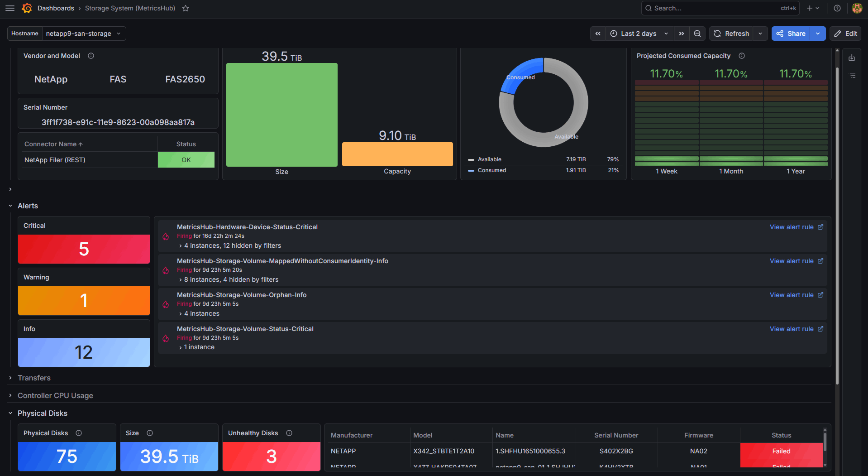Open the Last 2 days time picker
The width and height of the screenshot is (868, 476).
pos(639,34)
